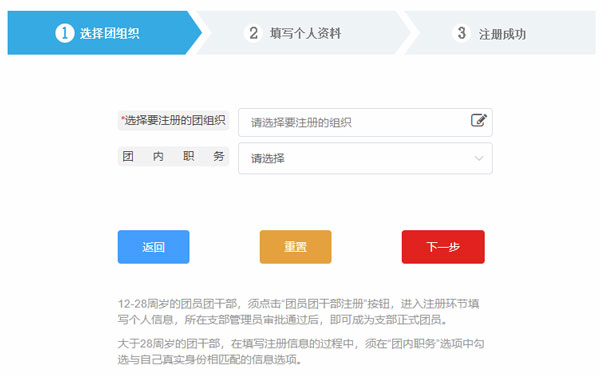Click the blue 返回 button
Screen dimensions: 600x375
click(153, 247)
